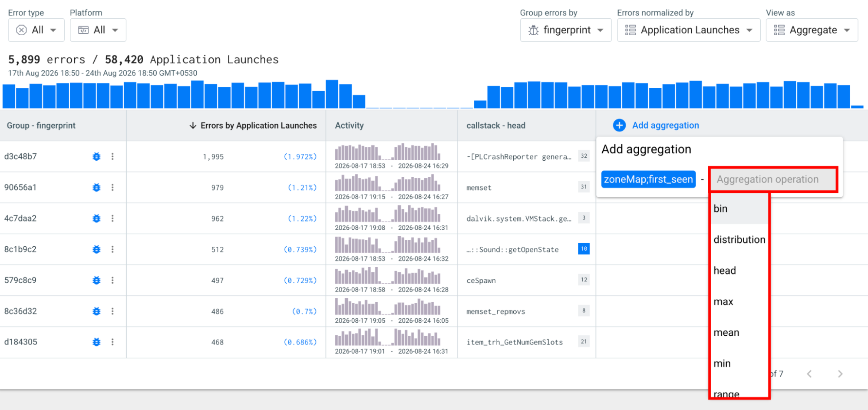Expand the Group errors by fingerprint dropdown
This screenshot has height=410, width=868.
566,30
